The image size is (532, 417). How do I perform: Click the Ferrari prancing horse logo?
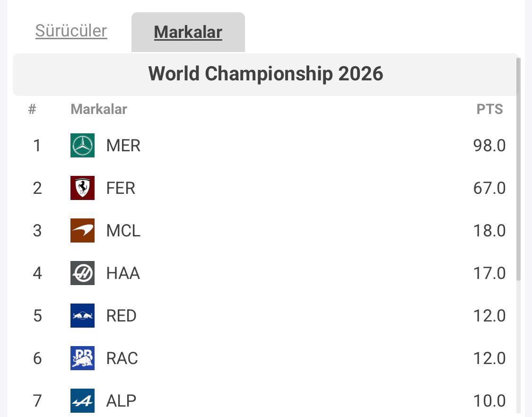82,188
